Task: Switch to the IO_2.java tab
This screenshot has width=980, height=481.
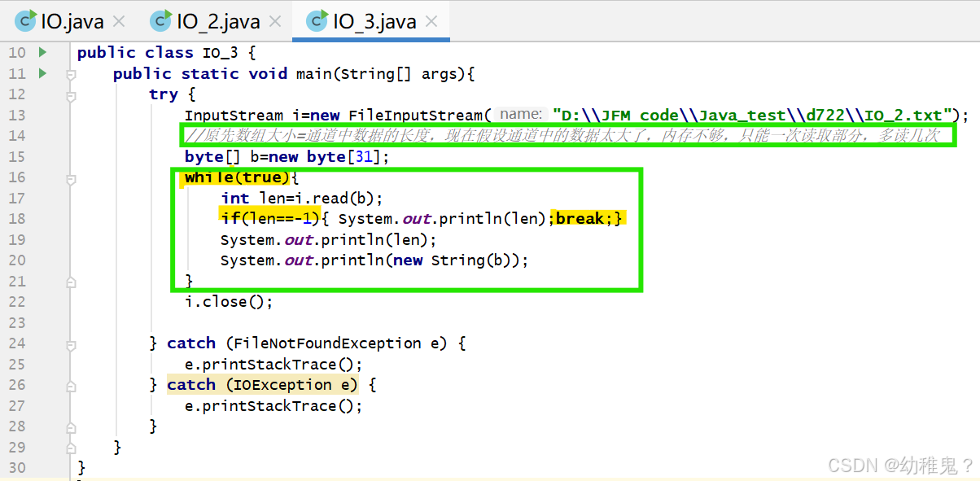Action: [x=217, y=21]
